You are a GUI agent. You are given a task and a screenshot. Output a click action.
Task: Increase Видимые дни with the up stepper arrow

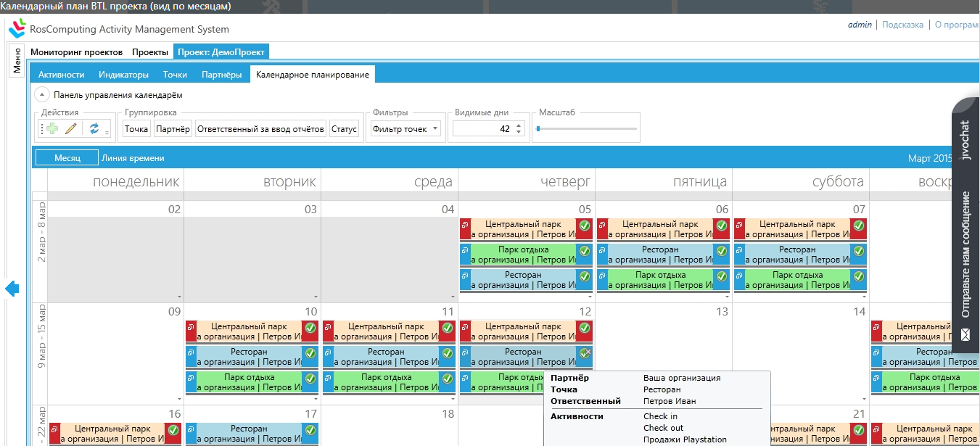518,124
